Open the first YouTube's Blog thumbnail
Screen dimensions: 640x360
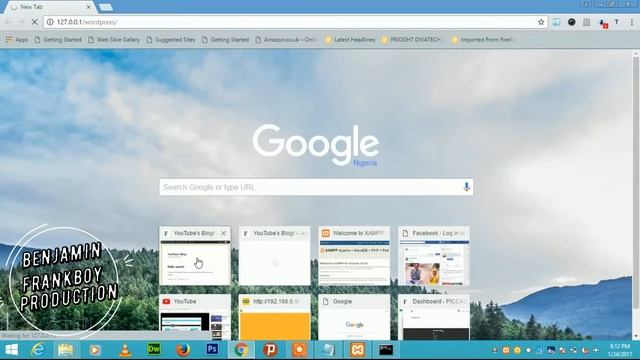click(195, 256)
